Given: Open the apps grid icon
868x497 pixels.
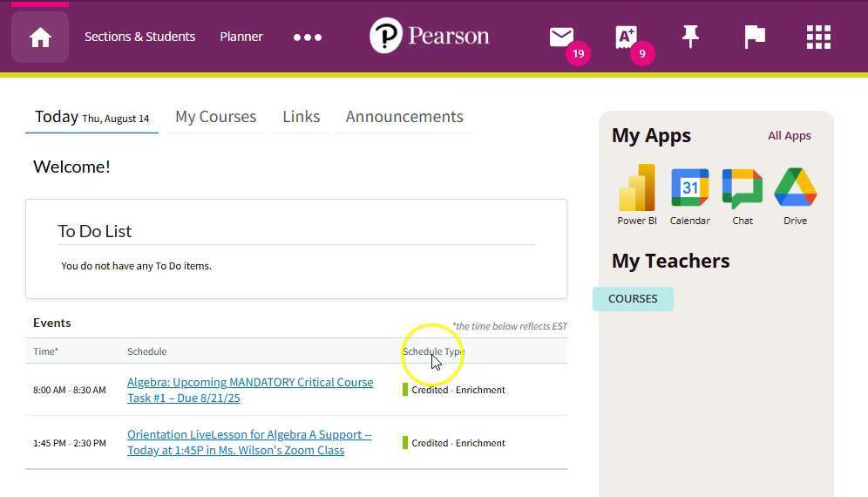Looking at the screenshot, I should [818, 37].
